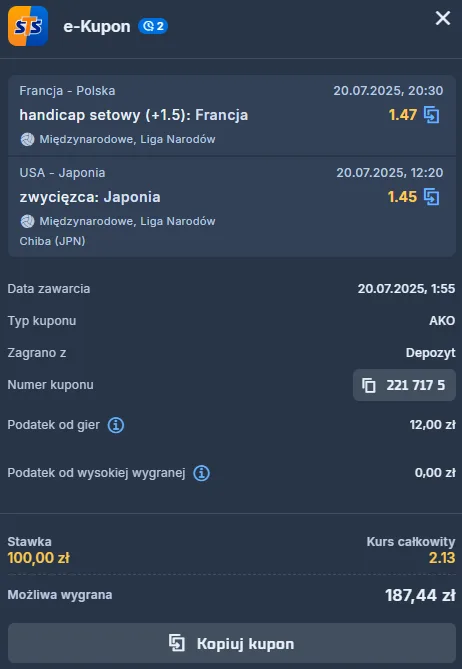Select the handicap setowy (+1.5): Francja selection
Image resolution: width=462 pixels, height=669 pixels.
click(x=134, y=115)
